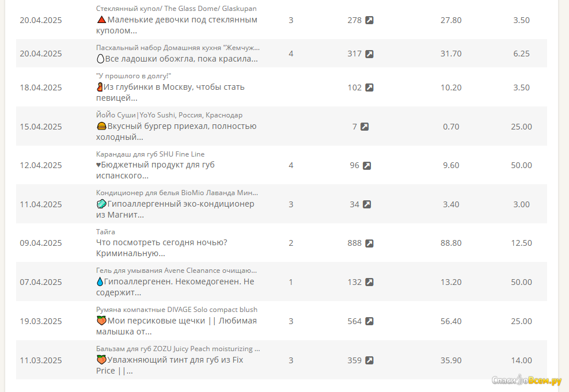Click arrow icon next to 7 views

click(x=365, y=127)
